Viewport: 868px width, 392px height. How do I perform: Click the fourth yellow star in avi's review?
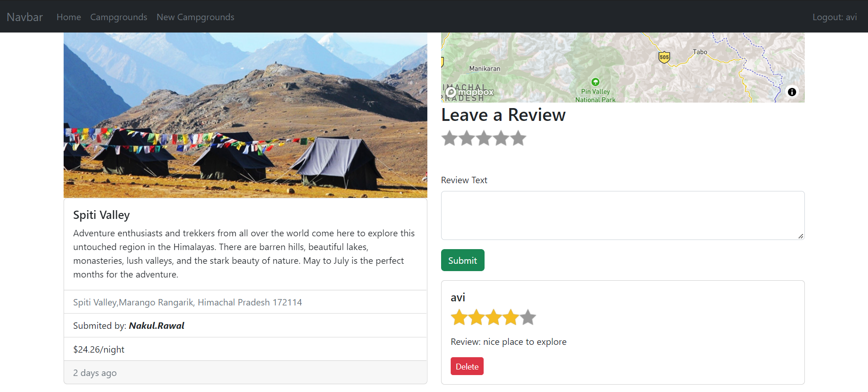point(510,316)
